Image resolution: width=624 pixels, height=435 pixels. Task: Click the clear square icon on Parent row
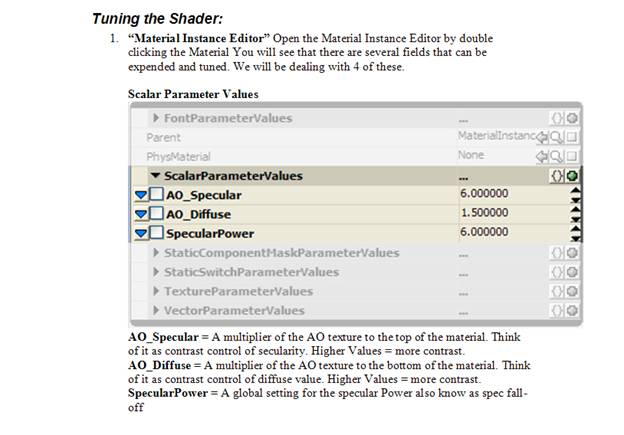571,138
